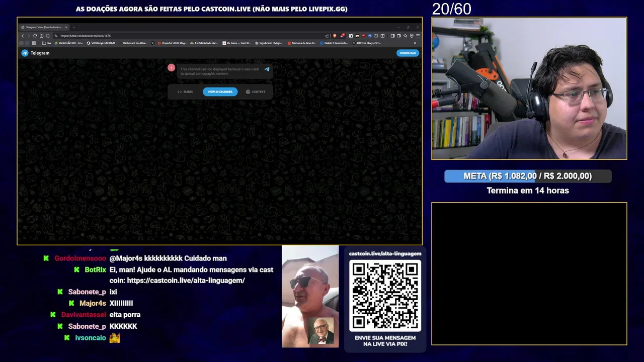The image size is (644, 362).
Task: Toggle the browser sidebar panel icon
Action: click(x=392, y=36)
